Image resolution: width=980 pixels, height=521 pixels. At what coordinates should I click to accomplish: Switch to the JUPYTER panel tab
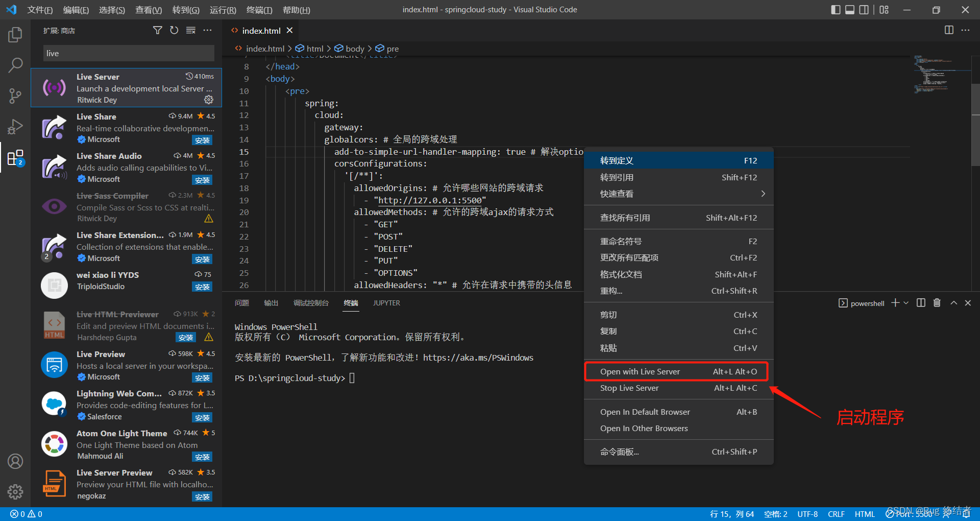pyautogui.click(x=386, y=303)
